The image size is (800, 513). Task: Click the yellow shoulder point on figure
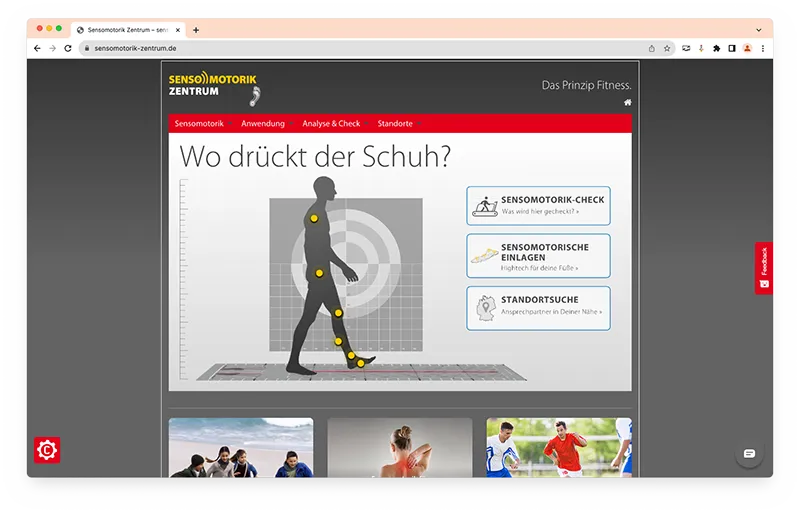click(314, 218)
